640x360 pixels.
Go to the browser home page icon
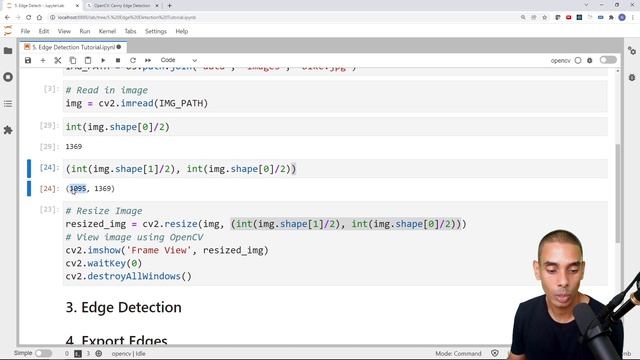tap(39, 18)
